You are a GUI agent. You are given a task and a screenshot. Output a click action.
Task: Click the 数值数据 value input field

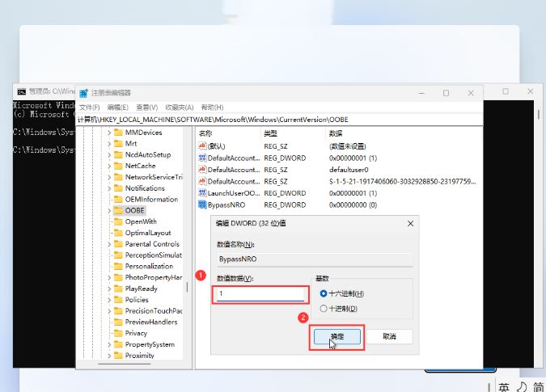tap(260, 293)
